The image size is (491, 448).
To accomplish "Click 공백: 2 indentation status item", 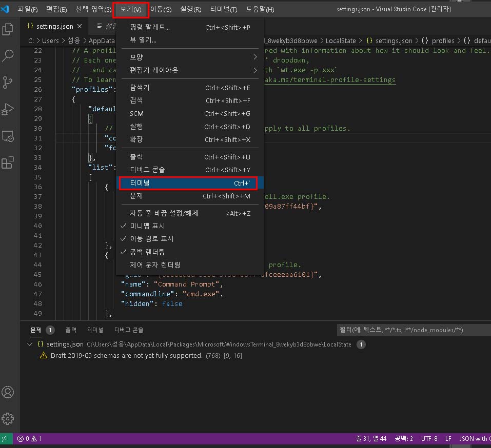I will tap(404, 439).
